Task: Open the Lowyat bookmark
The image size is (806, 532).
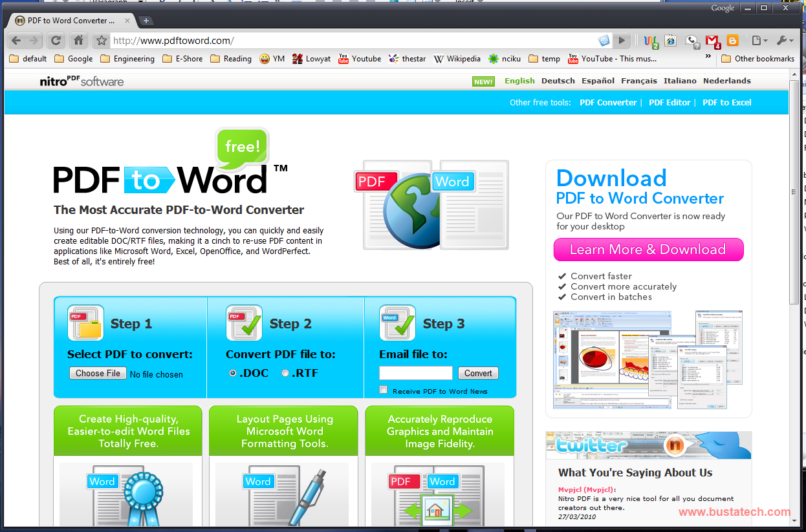Action: (311, 59)
